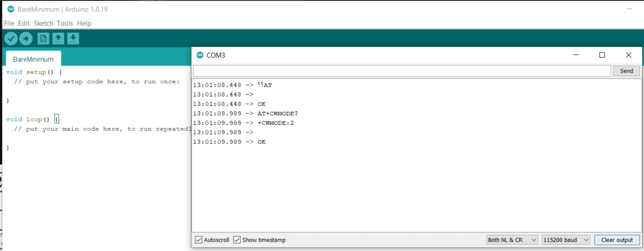Open the 115200 baud rate dropdown
644x251 pixels.
(566, 240)
